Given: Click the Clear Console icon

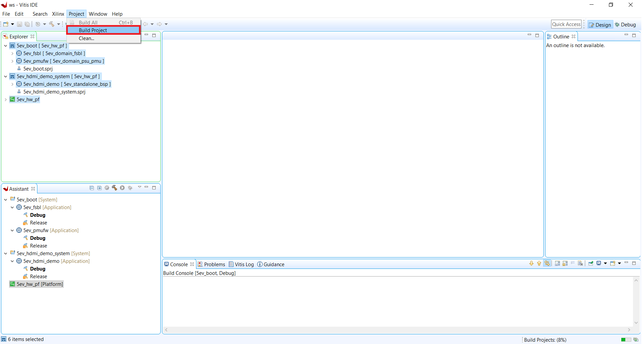Looking at the screenshot, I should click(x=581, y=264).
